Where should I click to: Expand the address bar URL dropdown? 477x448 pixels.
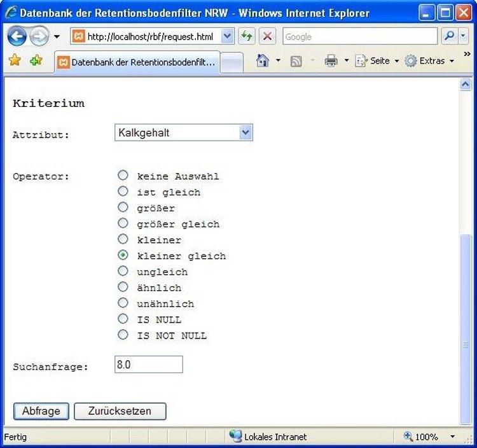point(228,36)
